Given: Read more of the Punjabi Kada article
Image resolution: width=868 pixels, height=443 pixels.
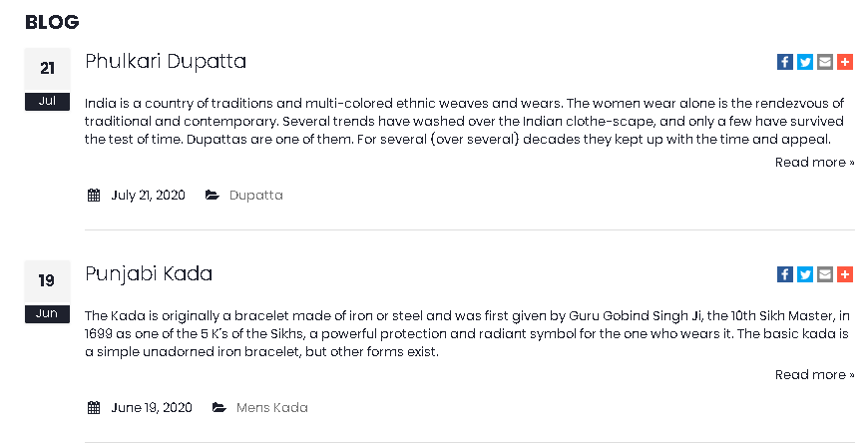Looking at the screenshot, I should (x=814, y=375).
